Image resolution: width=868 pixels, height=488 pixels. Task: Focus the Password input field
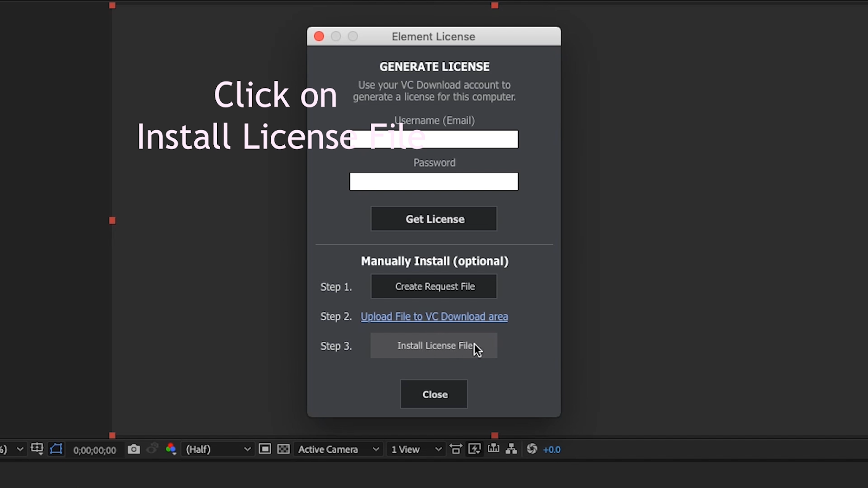point(434,182)
